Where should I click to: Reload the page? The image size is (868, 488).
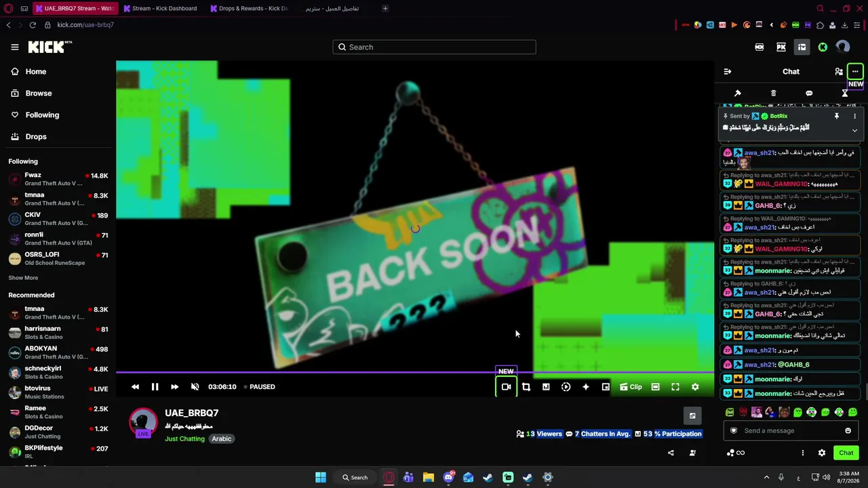click(x=33, y=25)
